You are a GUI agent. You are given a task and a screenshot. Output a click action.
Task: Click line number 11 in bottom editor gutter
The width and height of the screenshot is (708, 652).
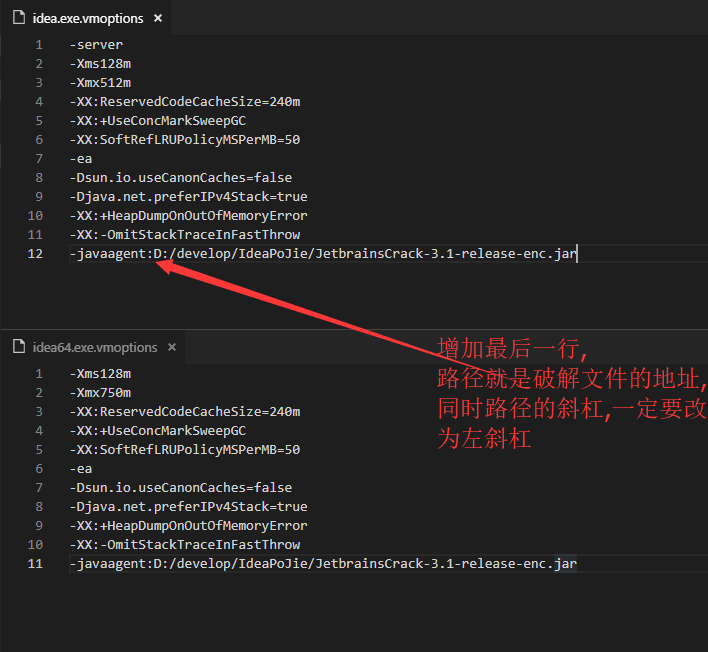(x=35, y=564)
